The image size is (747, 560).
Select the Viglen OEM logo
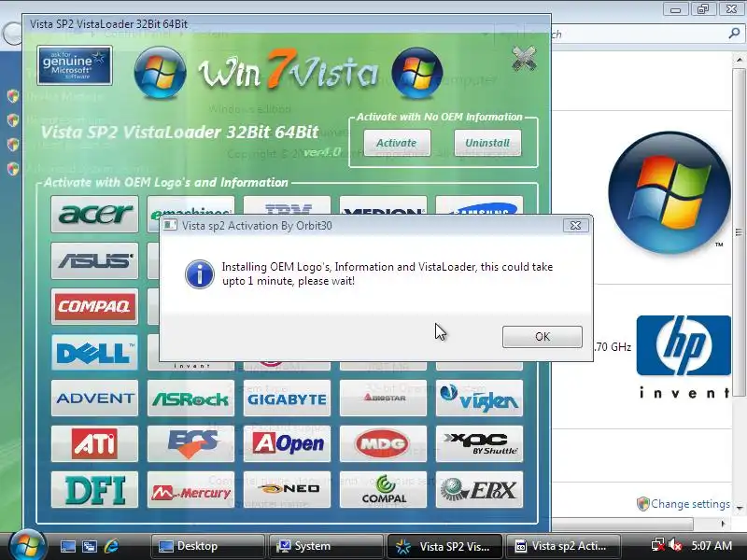(479, 399)
